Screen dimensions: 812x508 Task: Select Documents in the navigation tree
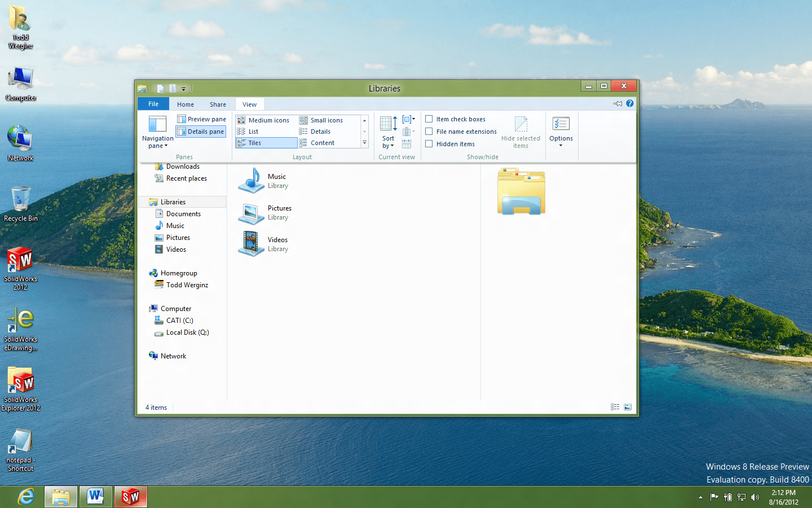pyautogui.click(x=183, y=214)
